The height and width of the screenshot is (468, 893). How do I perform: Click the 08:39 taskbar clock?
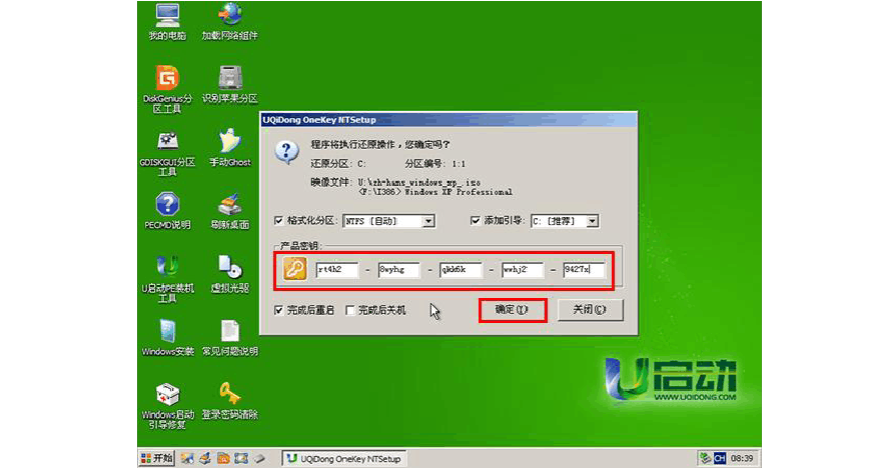(x=742, y=458)
